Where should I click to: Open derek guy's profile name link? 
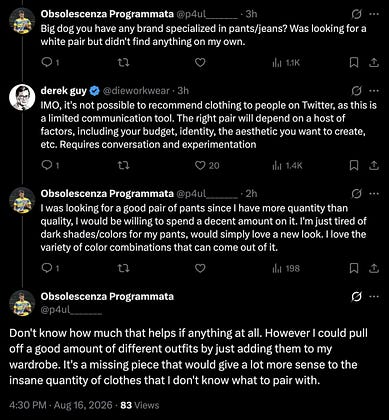(64, 91)
